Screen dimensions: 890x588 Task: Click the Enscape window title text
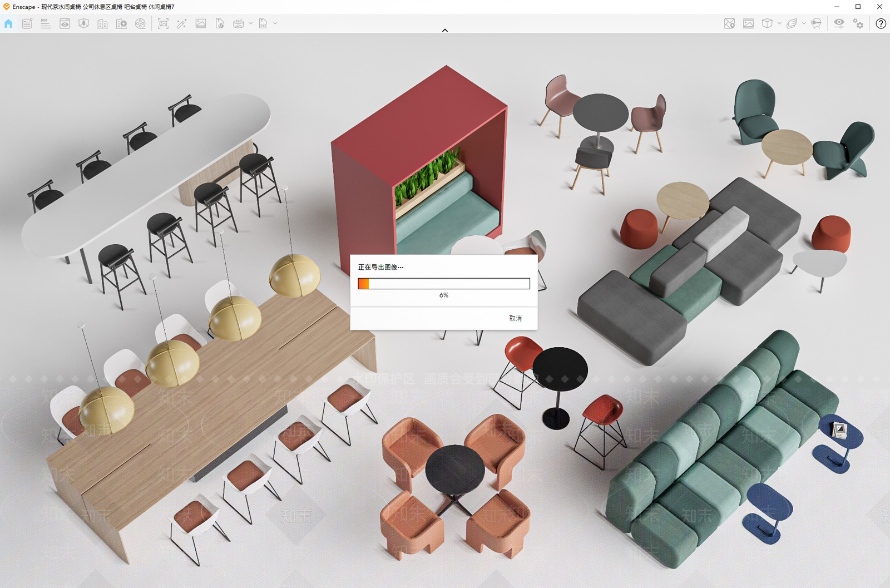pyautogui.click(x=93, y=7)
